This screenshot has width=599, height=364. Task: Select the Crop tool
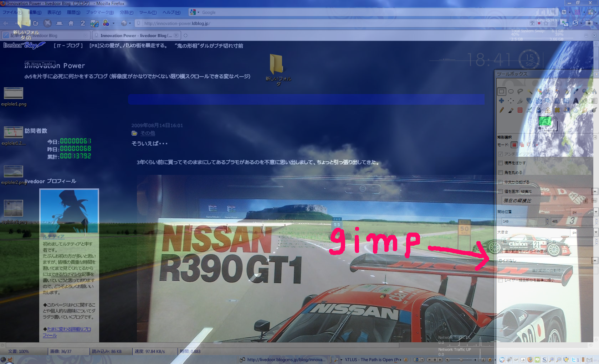coord(520,101)
